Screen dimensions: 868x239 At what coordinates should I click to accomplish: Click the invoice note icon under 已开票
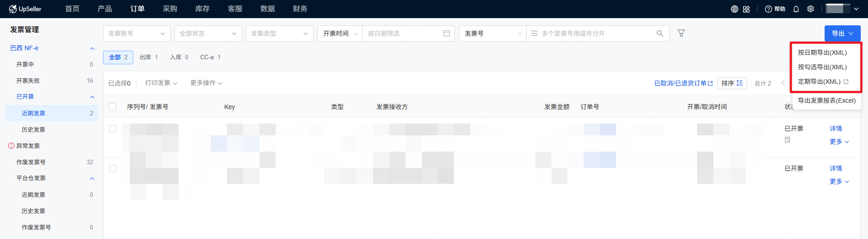tap(788, 140)
